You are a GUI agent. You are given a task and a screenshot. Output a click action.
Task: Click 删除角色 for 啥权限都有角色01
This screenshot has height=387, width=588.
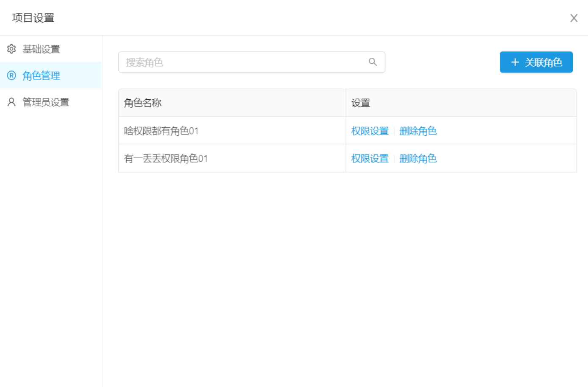click(418, 131)
